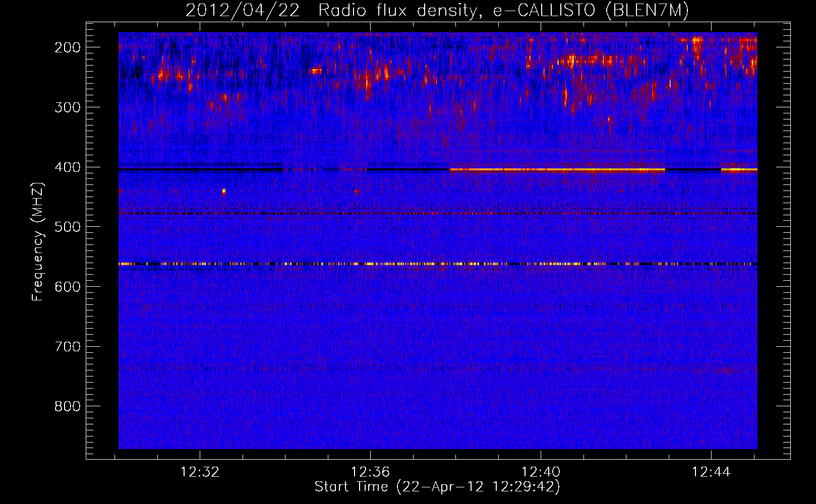Click the 200 frequency tick label
This screenshot has width=816, height=504.
[68, 47]
